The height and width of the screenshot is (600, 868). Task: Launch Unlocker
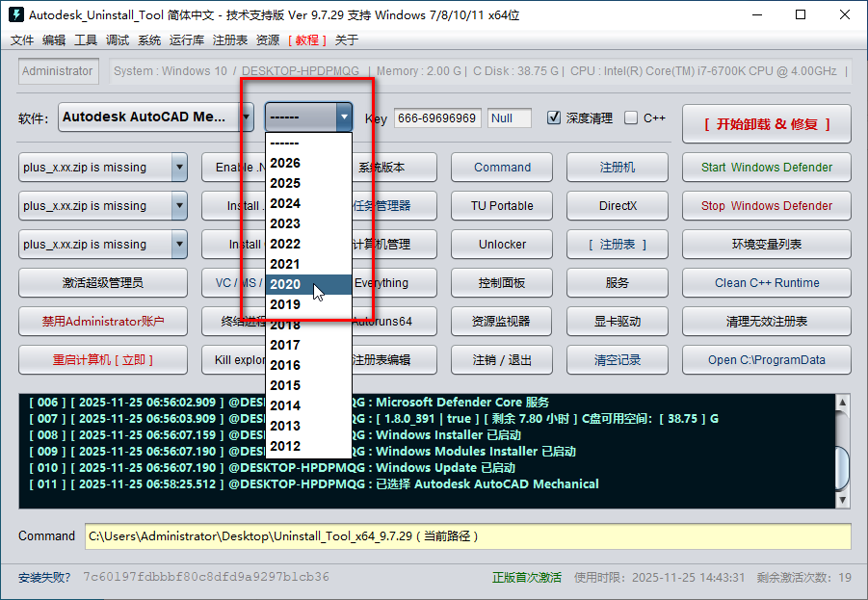502,244
